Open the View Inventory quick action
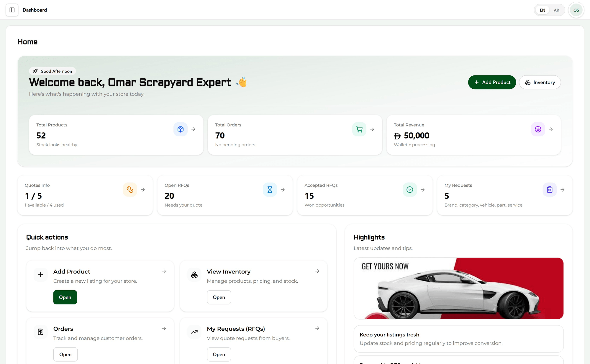Screen dimensions: 590x364 pyautogui.click(x=219, y=297)
